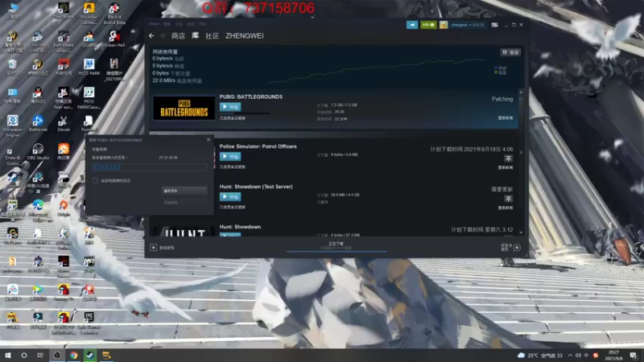Screen dimensions: 644x362
Task: Open the notification center icon in taskbar
Action: [x=633, y=356]
